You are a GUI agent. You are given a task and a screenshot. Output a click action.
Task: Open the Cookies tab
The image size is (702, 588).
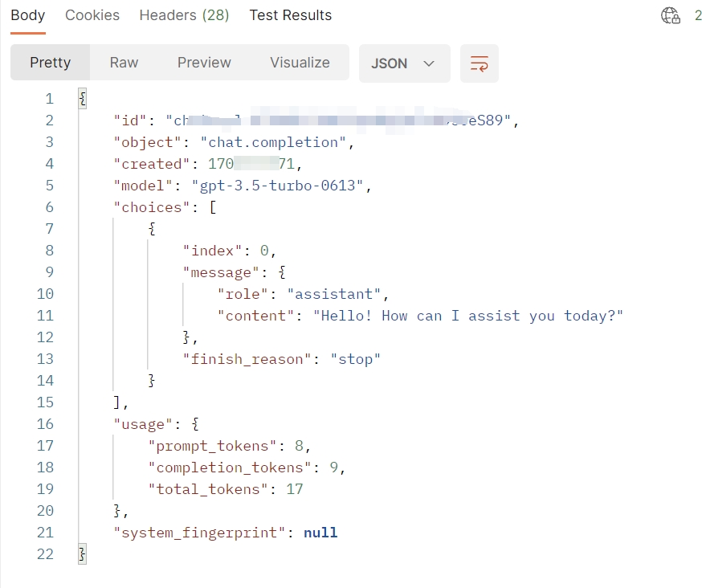(x=92, y=15)
